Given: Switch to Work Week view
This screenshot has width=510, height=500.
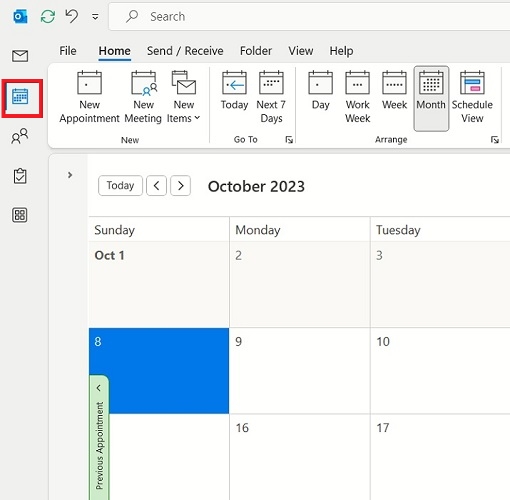Looking at the screenshot, I should pos(358,97).
